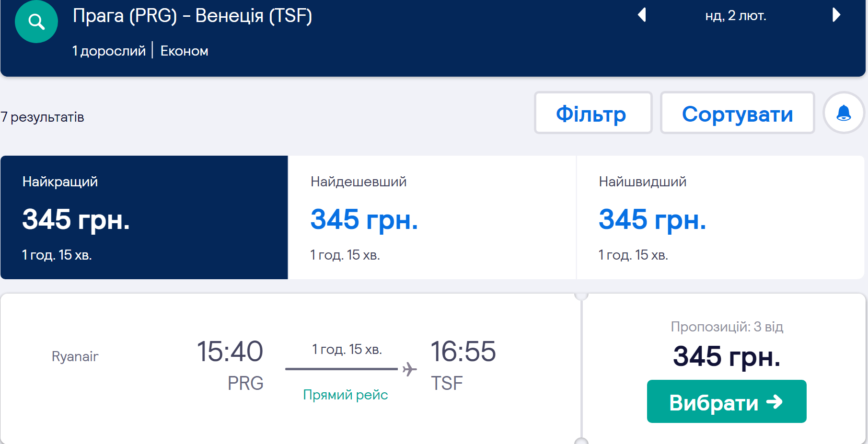Open the Фільтр options
This screenshot has width=868, height=444.
click(593, 113)
